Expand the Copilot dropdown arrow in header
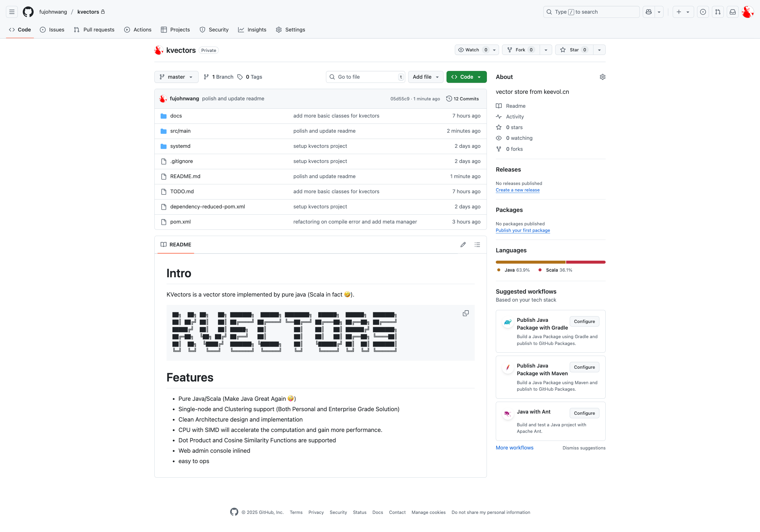760x532 pixels. pyautogui.click(x=659, y=12)
